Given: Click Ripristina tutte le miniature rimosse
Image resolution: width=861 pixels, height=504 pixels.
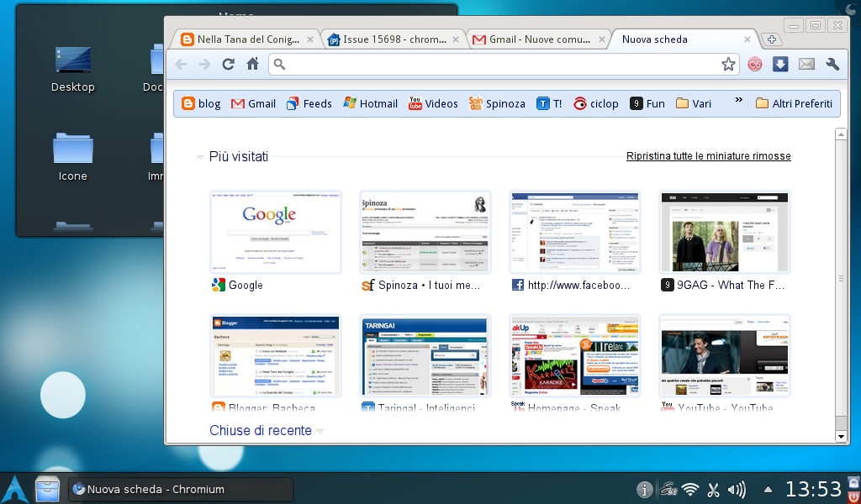Looking at the screenshot, I should [708, 156].
